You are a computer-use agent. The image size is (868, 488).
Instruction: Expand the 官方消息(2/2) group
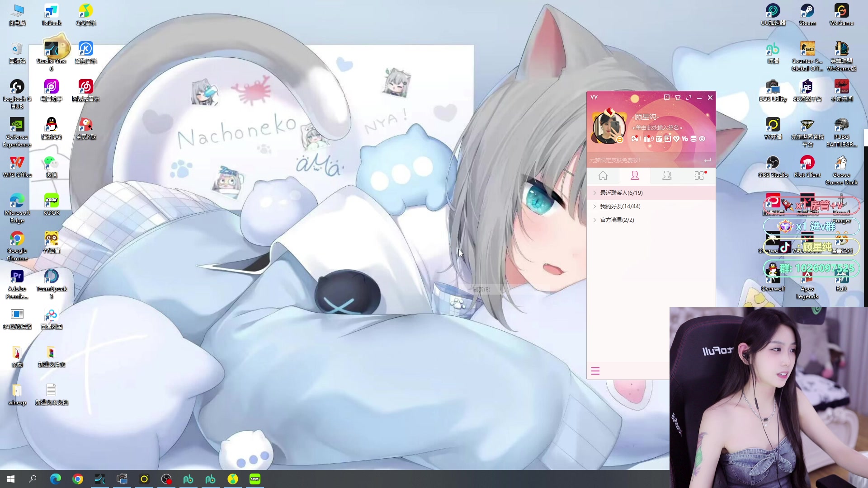pos(651,220)
